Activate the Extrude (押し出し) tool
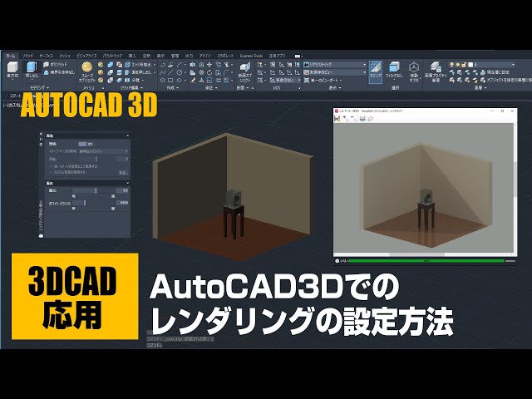Screen dimensions: 532x399 (32, 71)
